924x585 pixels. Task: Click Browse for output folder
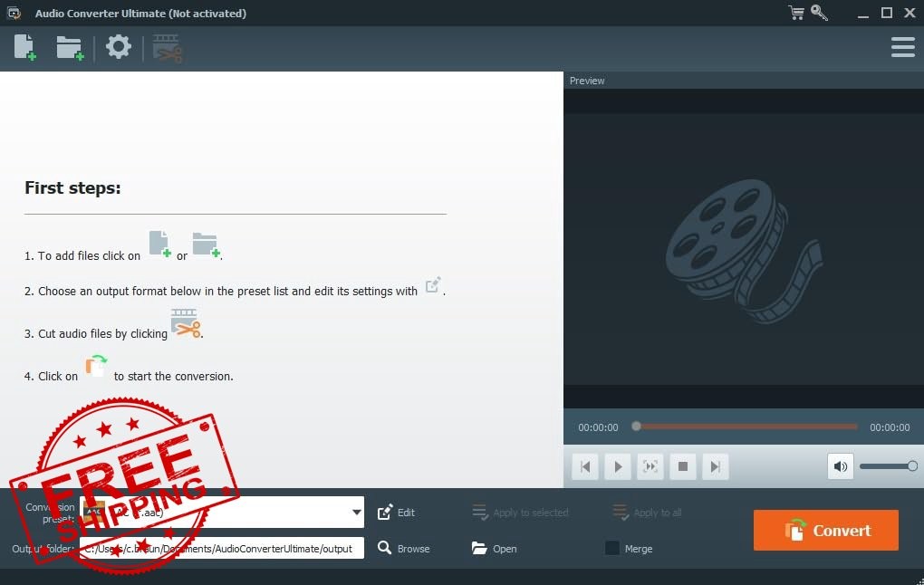(404, 549)
